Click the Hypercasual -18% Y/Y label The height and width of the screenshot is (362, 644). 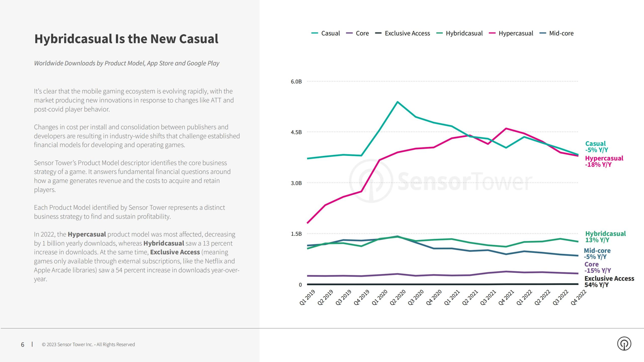[x=604, y=161]
